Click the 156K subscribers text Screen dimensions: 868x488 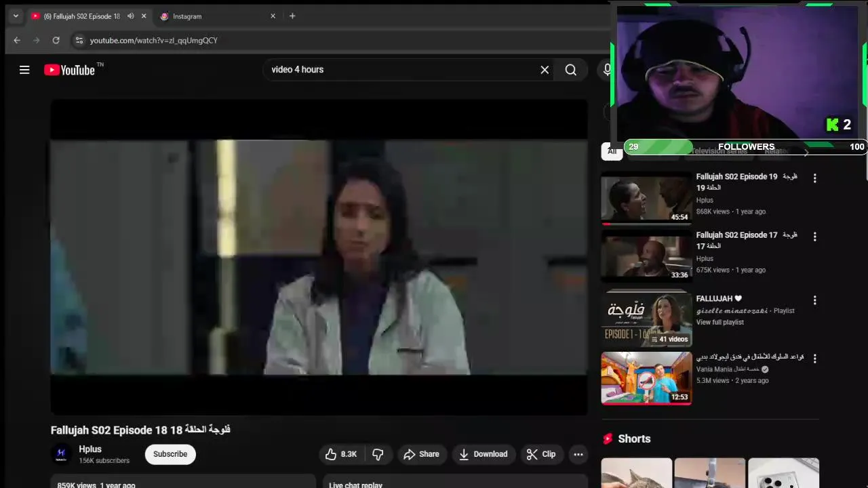[104, 461]
